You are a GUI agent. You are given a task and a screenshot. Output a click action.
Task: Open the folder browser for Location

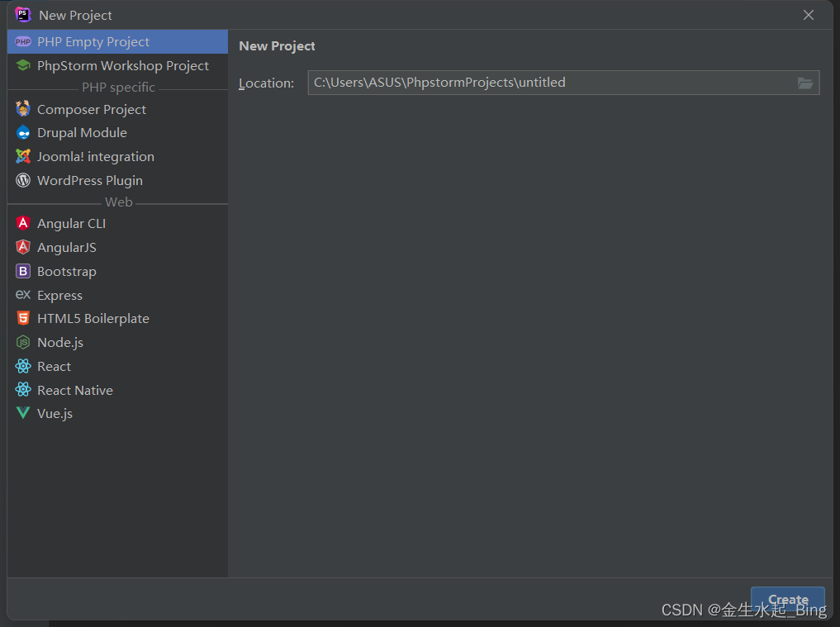(805, 83)
